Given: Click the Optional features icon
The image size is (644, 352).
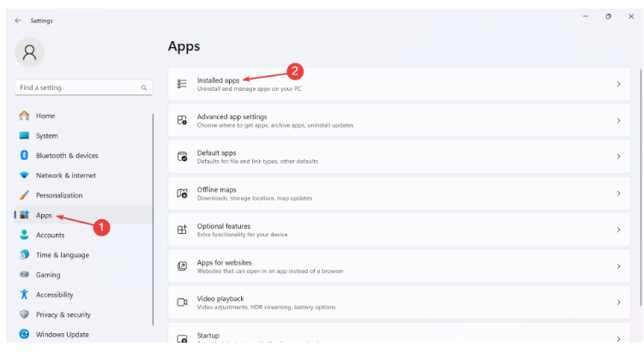Looking at the screenshot, I should tap(181, 230).
